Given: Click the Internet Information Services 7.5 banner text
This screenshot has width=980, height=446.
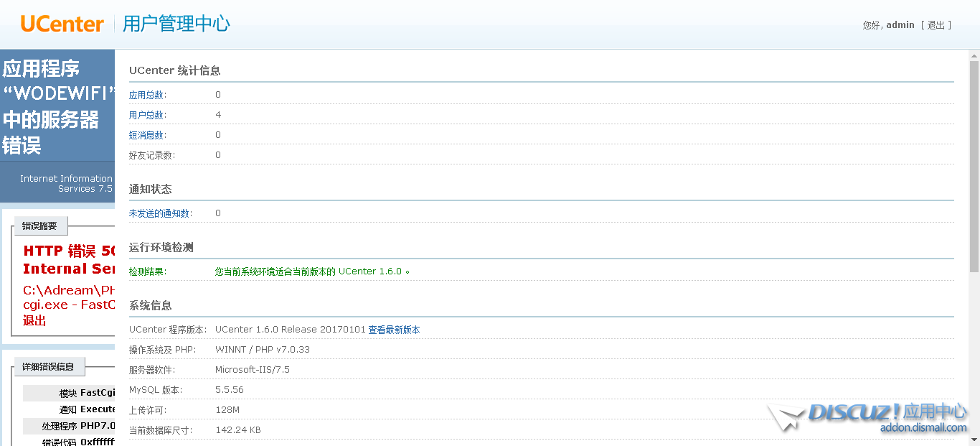Looking at the screenshot, I should (x=66, y=184).
